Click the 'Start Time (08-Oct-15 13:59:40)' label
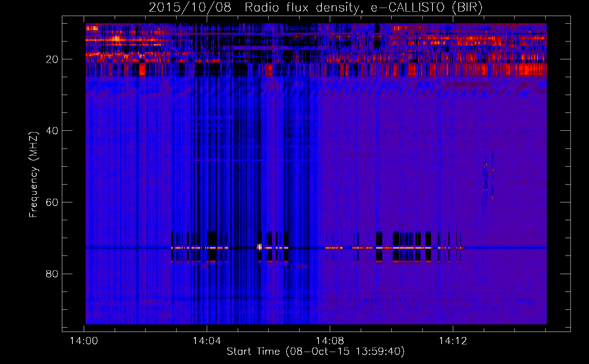This screenshot has width=589, height=364. (316, 352)
